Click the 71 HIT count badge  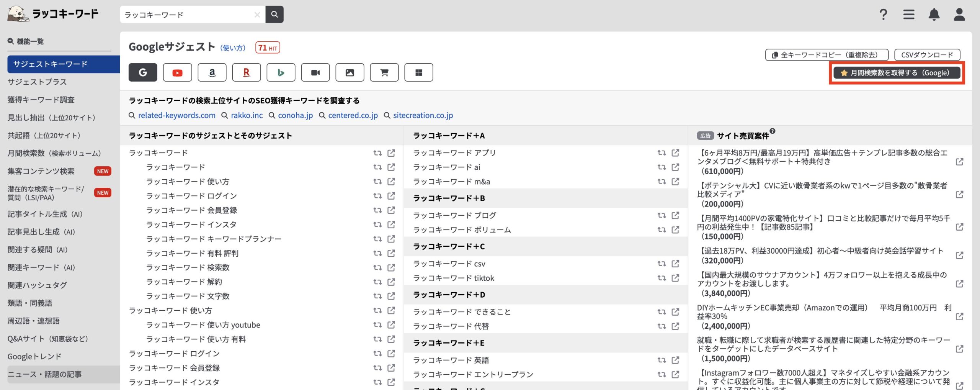[268, 48]
